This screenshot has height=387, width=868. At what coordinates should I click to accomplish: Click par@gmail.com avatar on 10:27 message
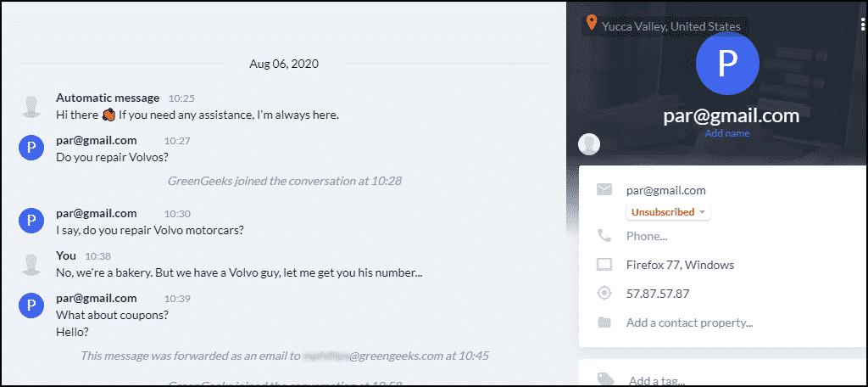click(x=31, y=149)
